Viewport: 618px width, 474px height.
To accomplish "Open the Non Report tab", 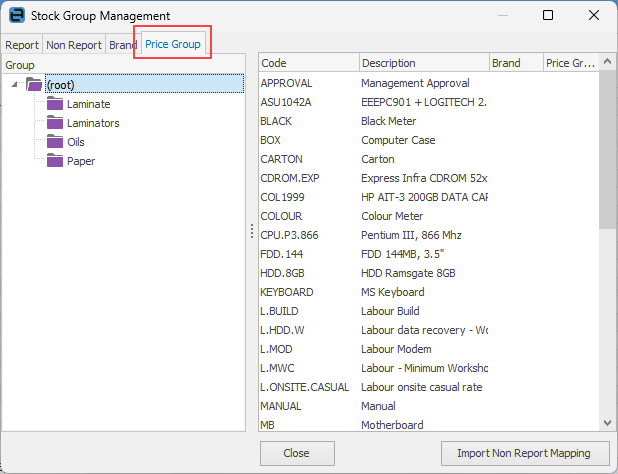I will click(x=73, y=45).
